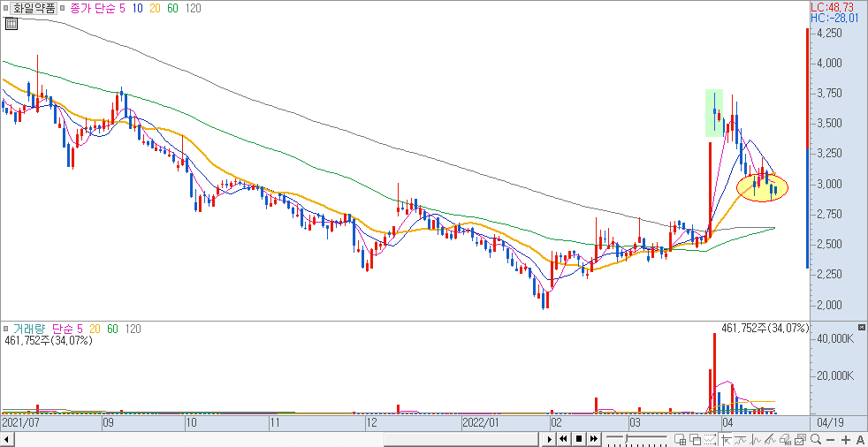This screenshot has height=447, width=868.
Task: Click the 3,000 price axis label
Action: [x=830, y=184]
